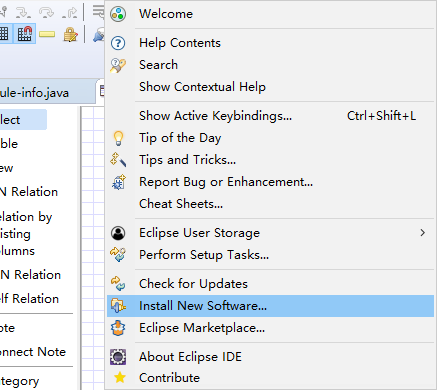Toggle snap to grid magnet button
The height and width of the screenshot is (390, 437).
[25, 34]
